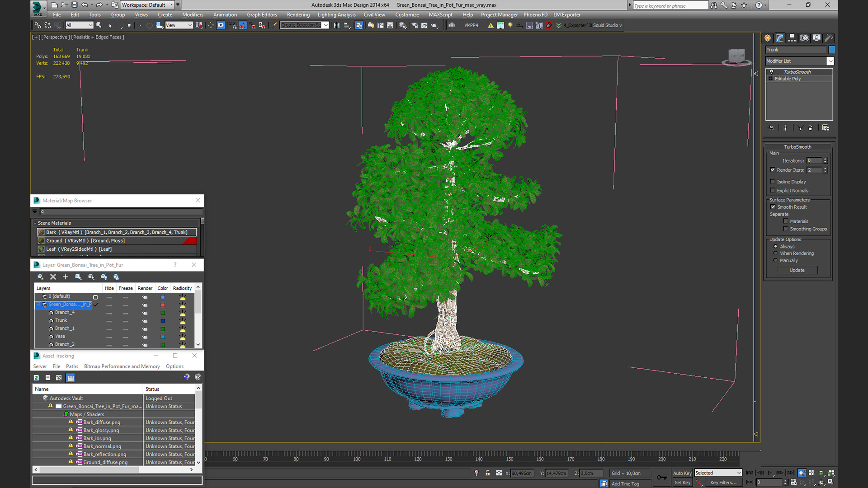The image size is (868, 488).
Task: Open the All selection filter dropdown
Action: click(79, 25)
